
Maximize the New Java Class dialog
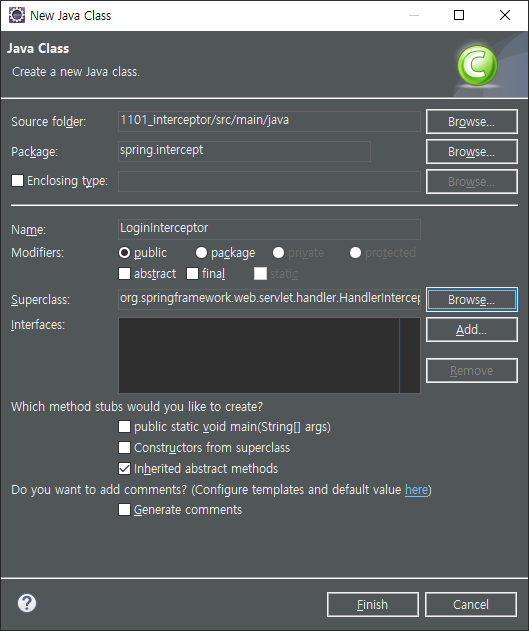(x=459, y=15)
